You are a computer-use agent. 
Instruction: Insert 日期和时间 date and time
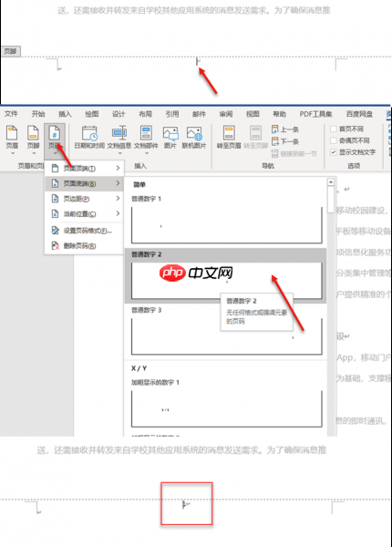pyautogui.click(x=89, y=137)
